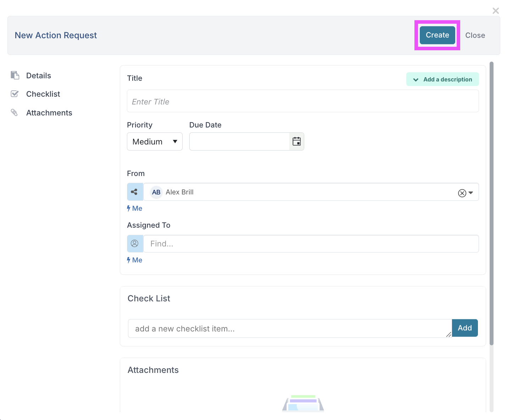Click the person icon beside Assigned To
This screenshot has width=507, height=420.
click(135, 244)
